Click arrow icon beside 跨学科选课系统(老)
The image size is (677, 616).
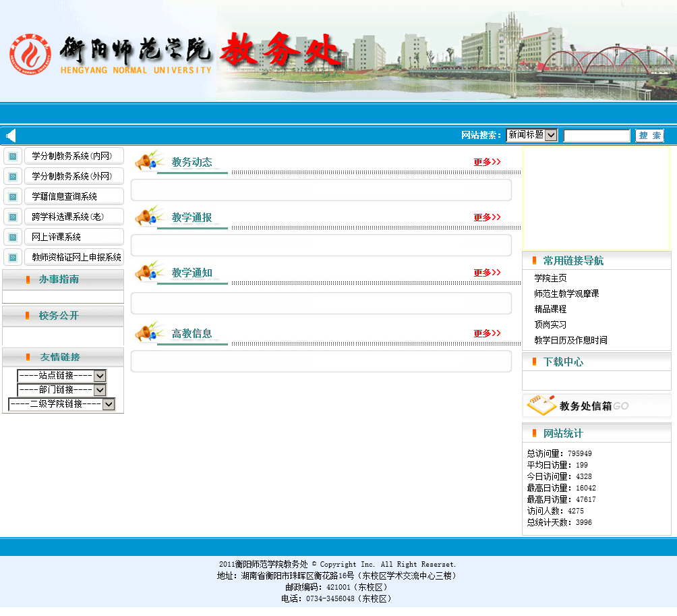point(13,217)
